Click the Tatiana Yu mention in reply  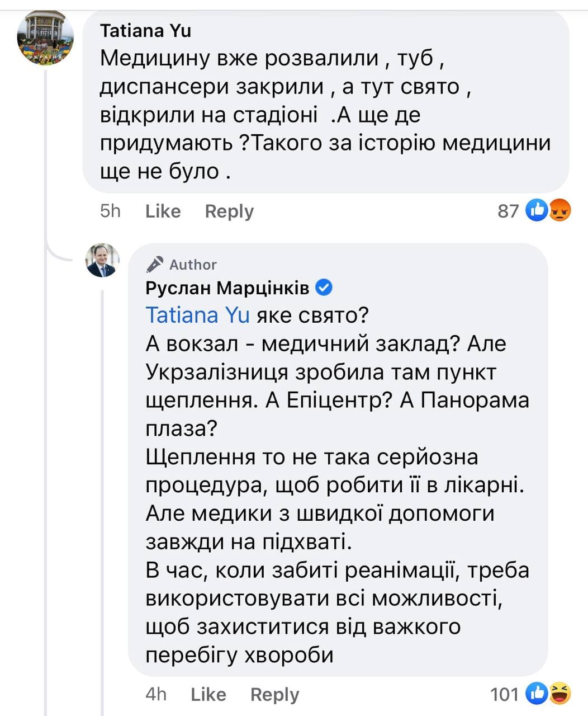click(x=197, y=315)
